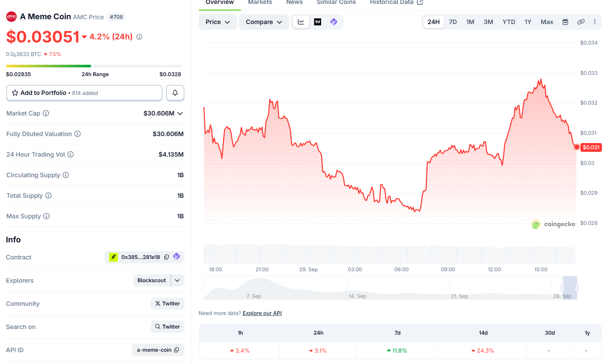Open the Blockscout explorer button

tap(152, 280)
